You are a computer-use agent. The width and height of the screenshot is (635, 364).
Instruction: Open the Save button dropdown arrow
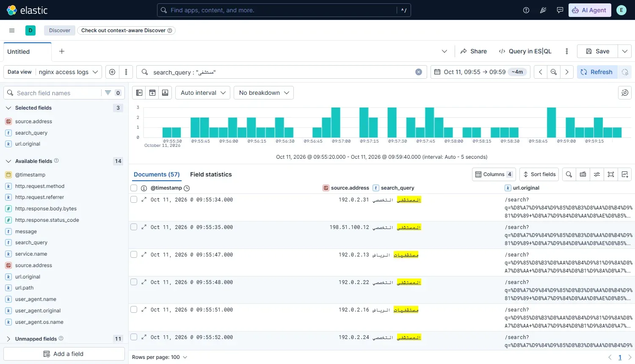(x=624, y=51)
